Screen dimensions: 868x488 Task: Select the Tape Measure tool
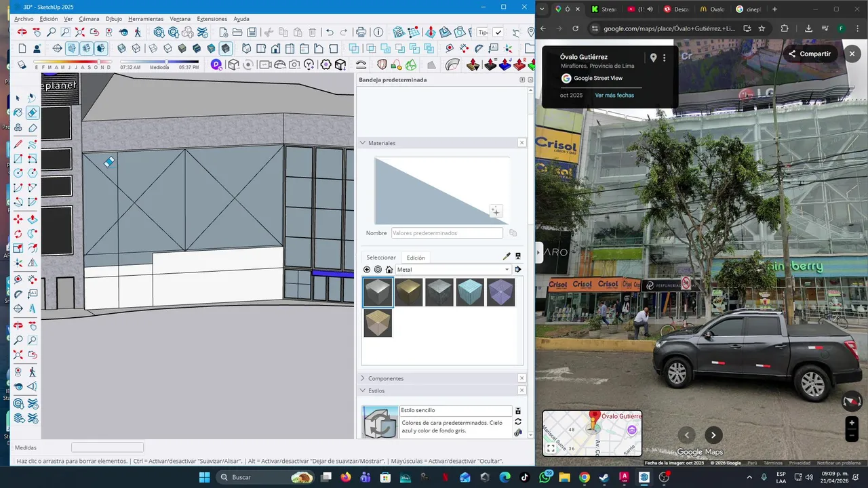18,279
